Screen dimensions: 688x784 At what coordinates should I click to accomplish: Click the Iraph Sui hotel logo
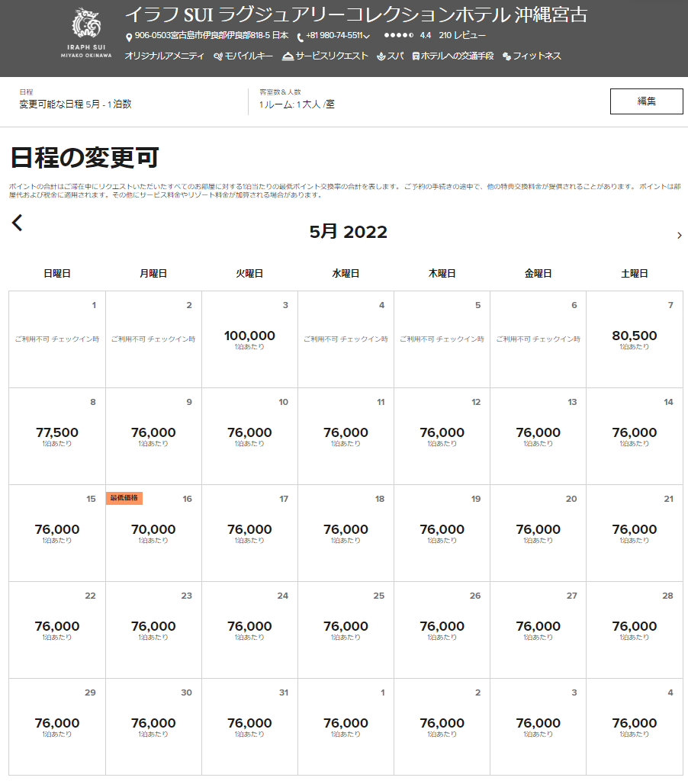pos(86,34)
